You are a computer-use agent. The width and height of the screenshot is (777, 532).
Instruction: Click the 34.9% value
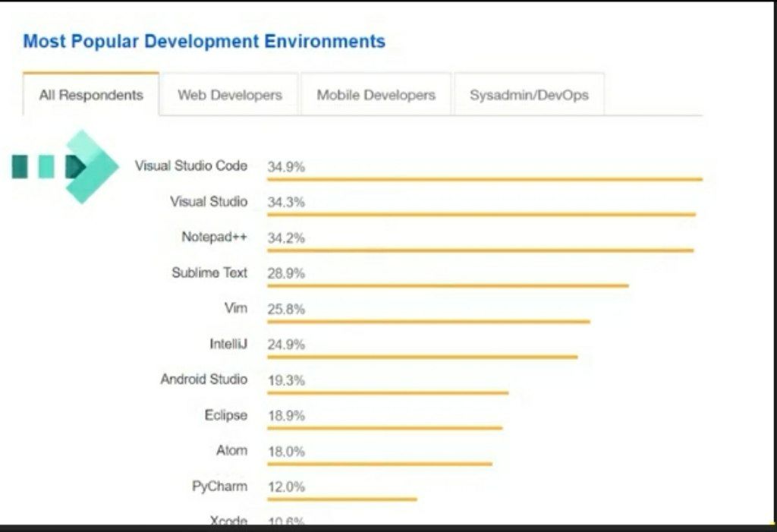[286, 167]
